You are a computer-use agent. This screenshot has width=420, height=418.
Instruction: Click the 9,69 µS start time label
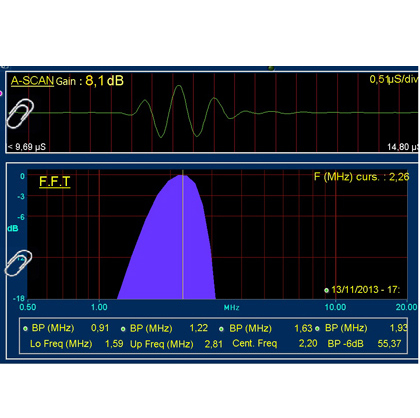(27, 147)
